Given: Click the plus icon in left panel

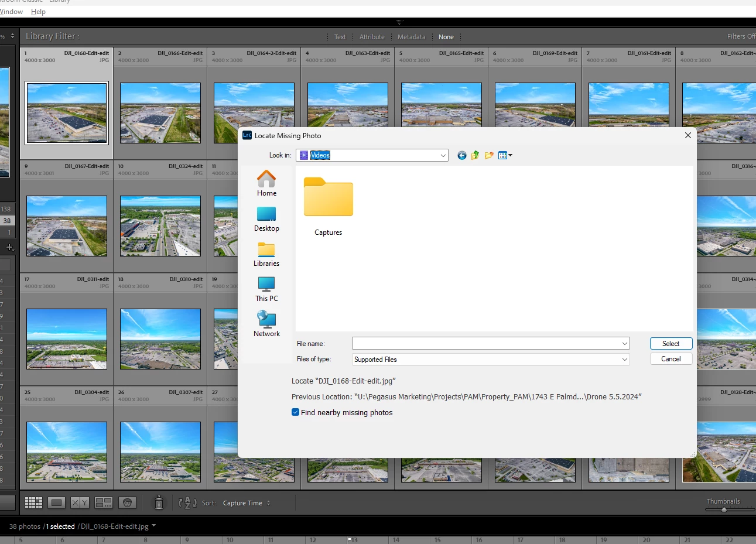Looking at the screenshot, I should (x=9, y=247).
